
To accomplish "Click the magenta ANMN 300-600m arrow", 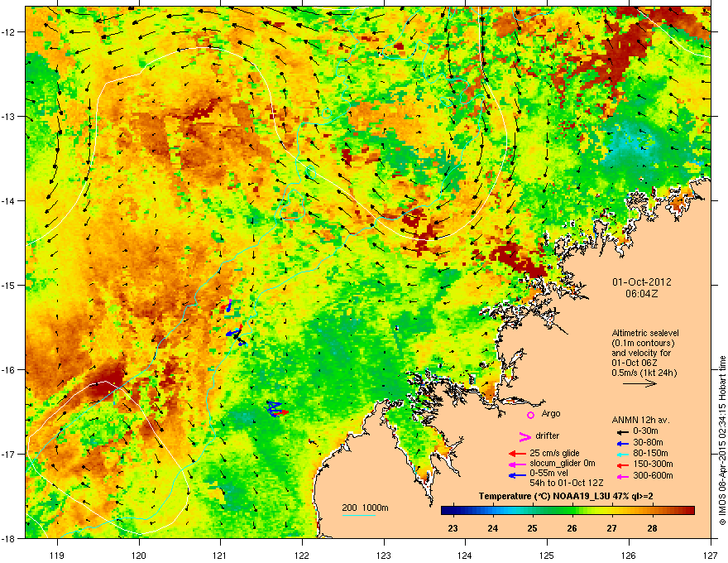I will [623, 477].
